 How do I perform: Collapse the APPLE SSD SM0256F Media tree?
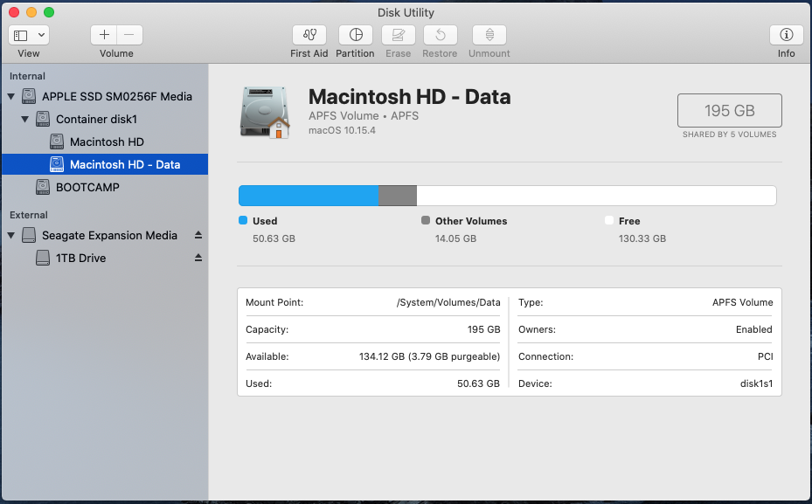[10, 96]
